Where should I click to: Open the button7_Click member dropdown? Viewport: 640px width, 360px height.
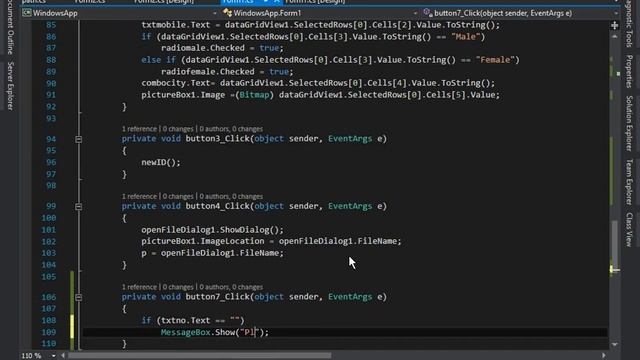[x=520, y=13]
